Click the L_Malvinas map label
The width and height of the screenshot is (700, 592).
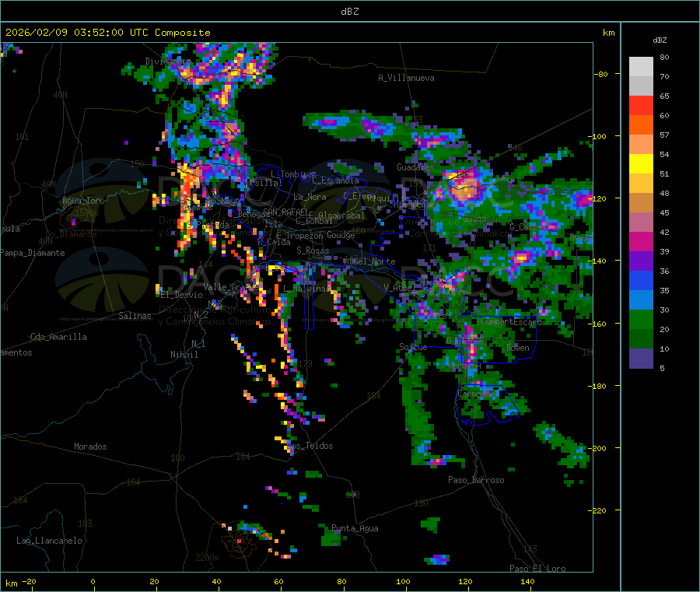(306, 289)
